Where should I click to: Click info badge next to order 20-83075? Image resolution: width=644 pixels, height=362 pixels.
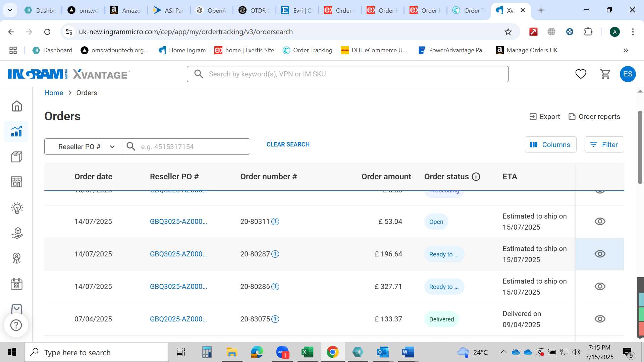(275, 319)
